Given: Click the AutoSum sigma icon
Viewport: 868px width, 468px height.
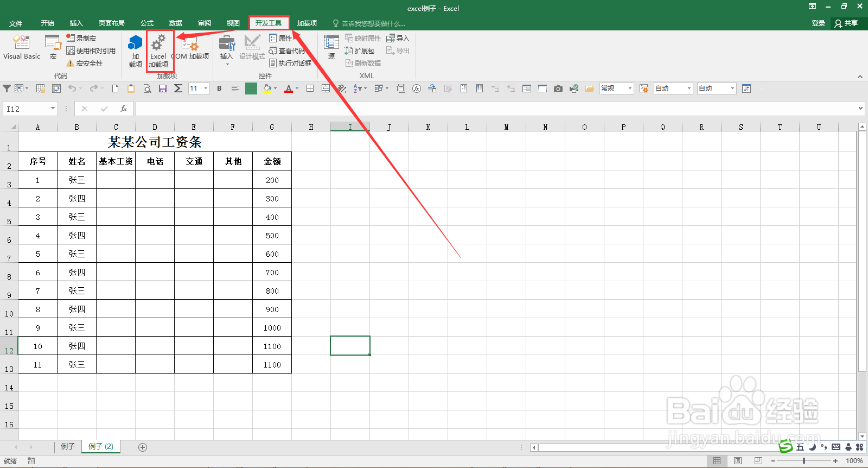Looking at the screenshot, I should point(178,88).
